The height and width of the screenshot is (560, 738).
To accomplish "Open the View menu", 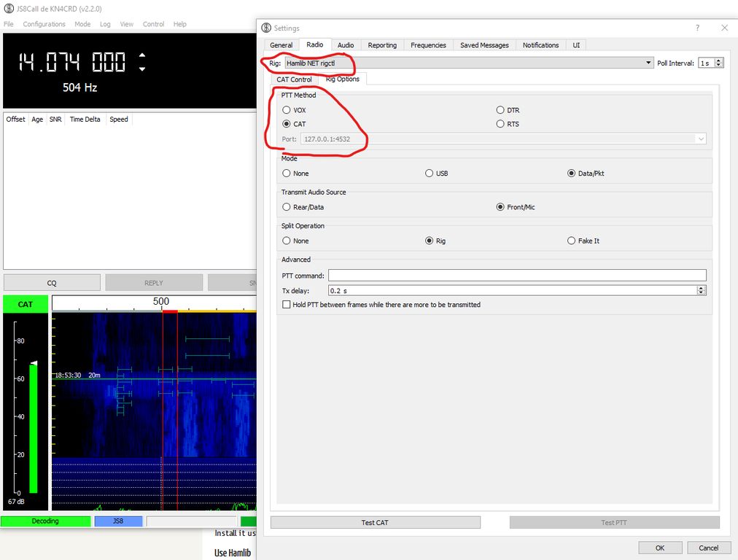I will tap(126, 24).
